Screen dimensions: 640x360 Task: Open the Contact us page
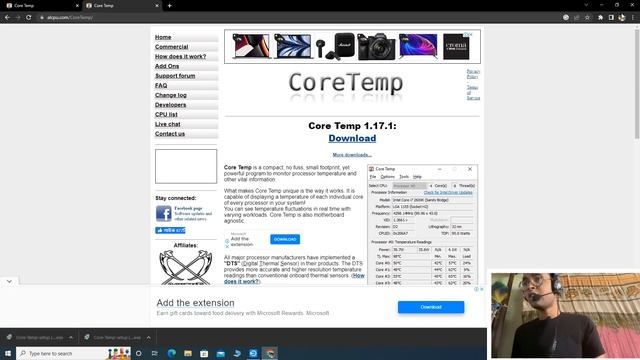170,134
